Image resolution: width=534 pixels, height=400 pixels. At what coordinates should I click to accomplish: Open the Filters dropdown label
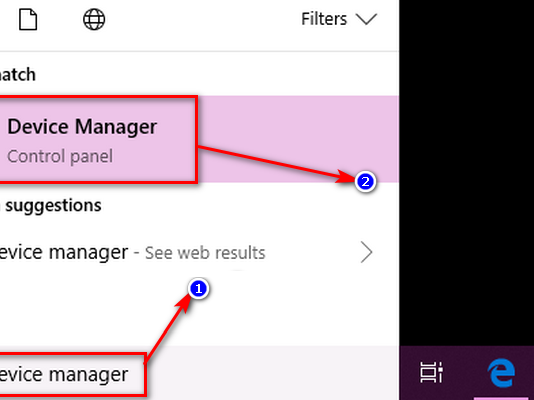[x=324, y=19]
